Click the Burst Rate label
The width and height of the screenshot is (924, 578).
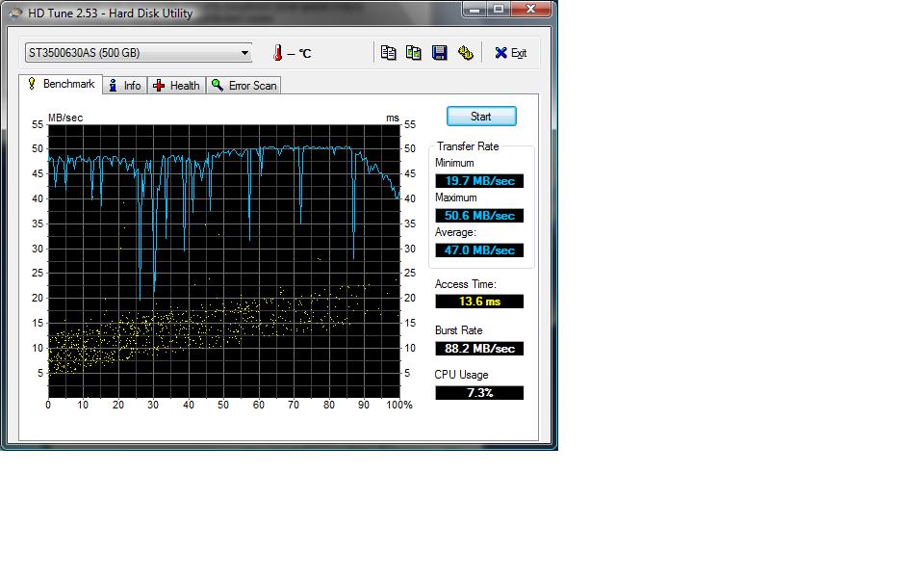pyautogui.click(x=458, y=330)
